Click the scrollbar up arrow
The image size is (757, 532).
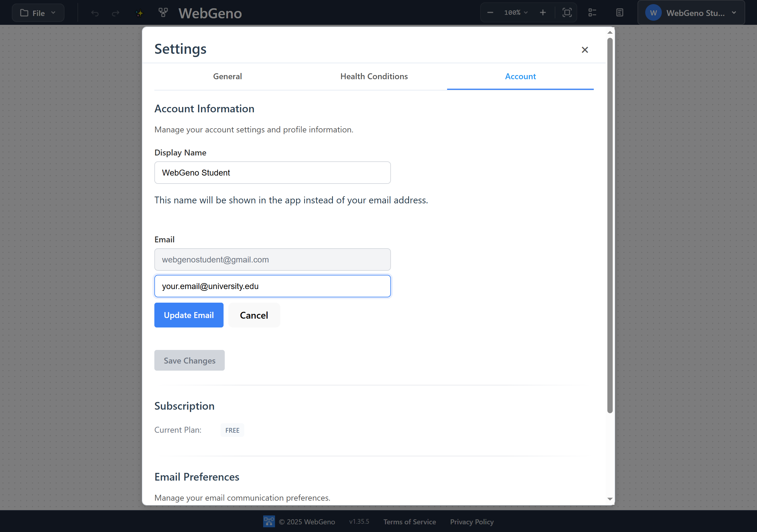click(x=610, y=32)
